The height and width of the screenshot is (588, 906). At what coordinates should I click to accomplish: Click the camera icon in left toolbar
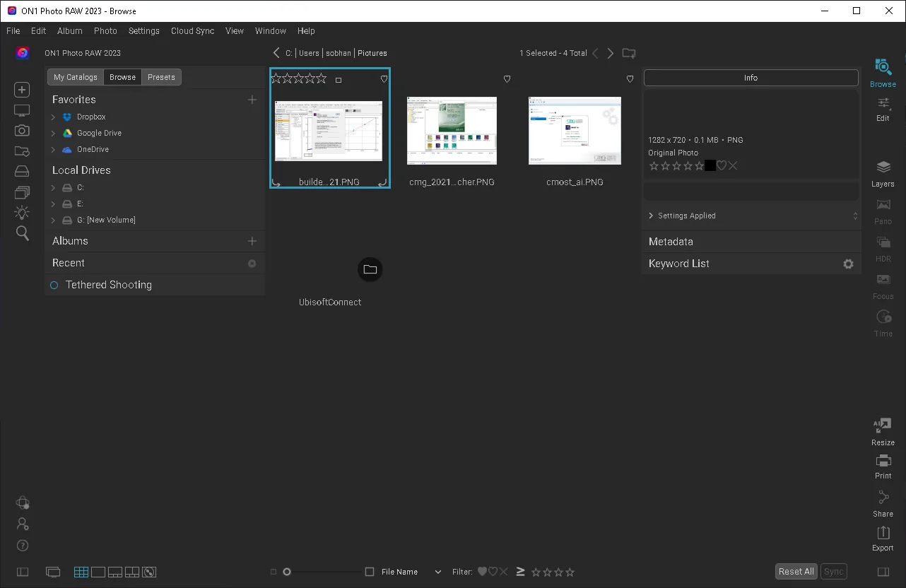click(x=22, y=131)
